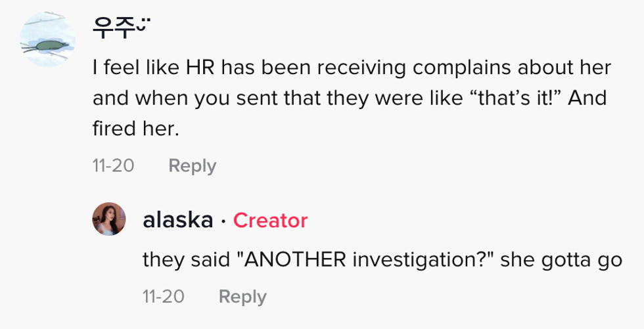Reply to 우주's comment
This screenshot has height=329, width=644.
(x=192, y=166)
